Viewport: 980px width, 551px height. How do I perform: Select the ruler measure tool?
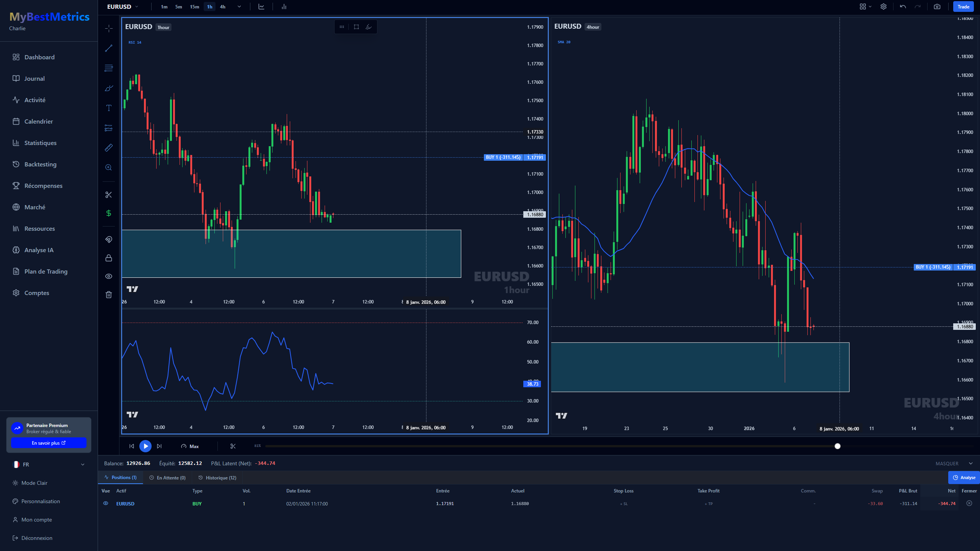[109, 148]
